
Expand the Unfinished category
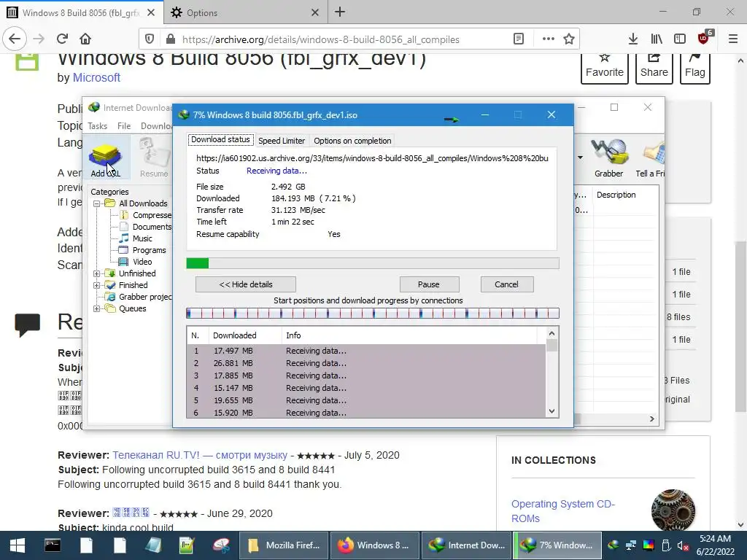[x=97, y=273]
